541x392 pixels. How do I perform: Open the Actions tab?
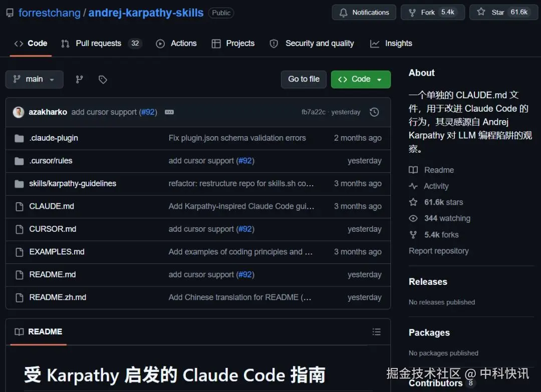point(176,44)
